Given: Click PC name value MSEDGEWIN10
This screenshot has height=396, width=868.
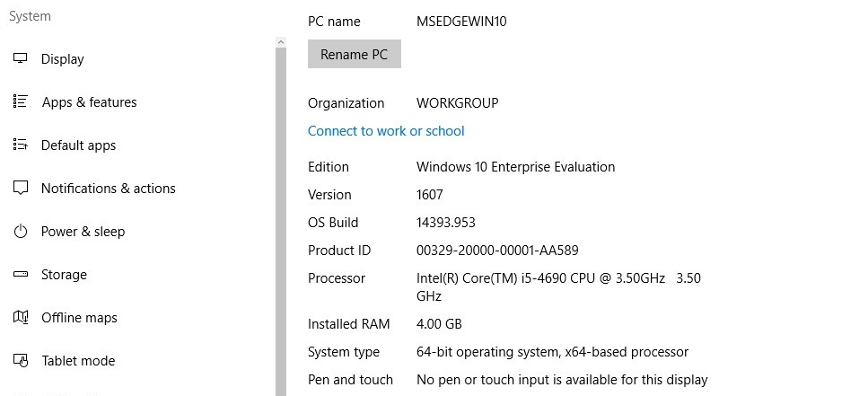Looking at the screenshot, I should point(461,22).
